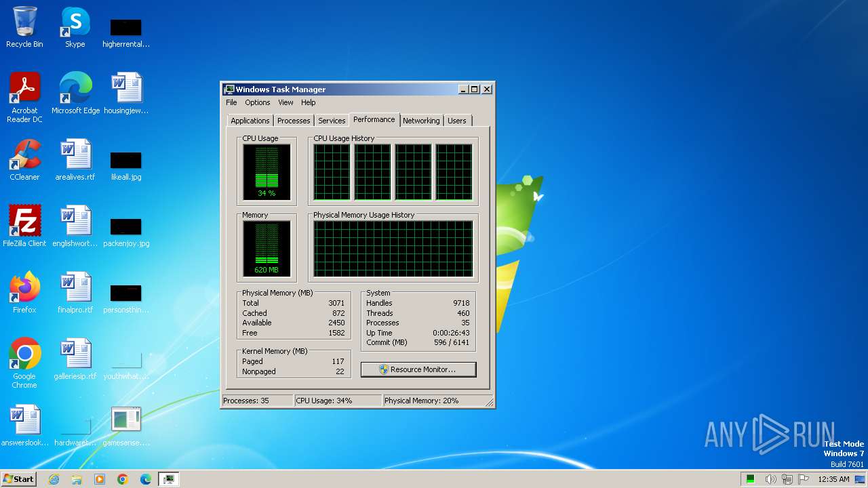Click the CPU Usage 34% meter
The width and height of the screenshot is (868, 488).
pos(267,172)
